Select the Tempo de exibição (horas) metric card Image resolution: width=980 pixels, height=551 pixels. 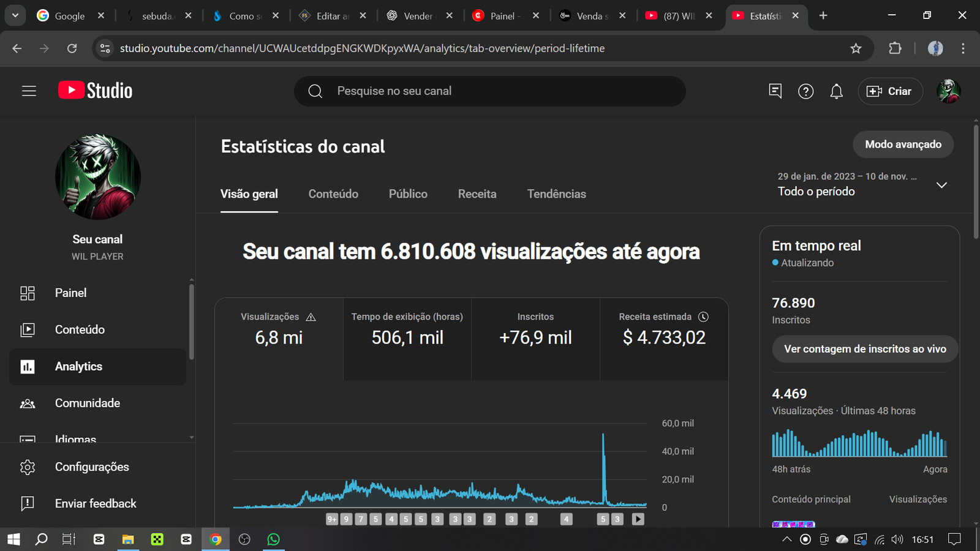(407, 340)
